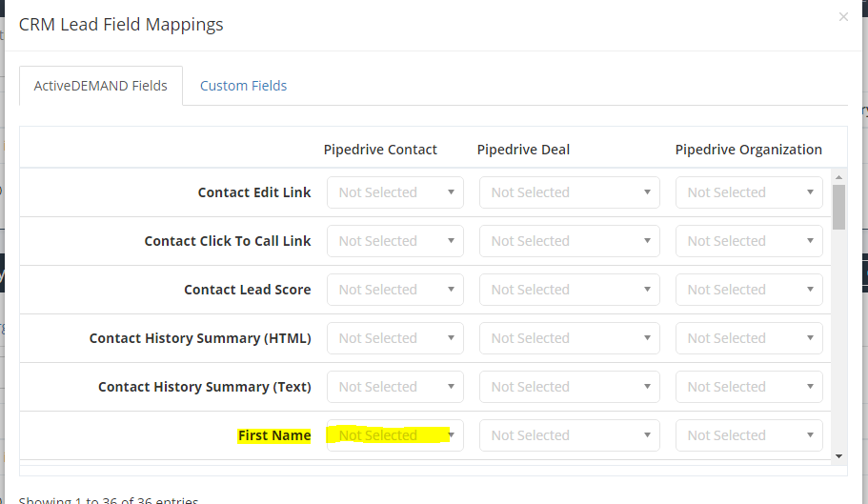This screenshot has width=868, height=504.
Task: Open Pipedrive Organization dropdown for Contact History Summary (Text)
Action: (749, 387)
